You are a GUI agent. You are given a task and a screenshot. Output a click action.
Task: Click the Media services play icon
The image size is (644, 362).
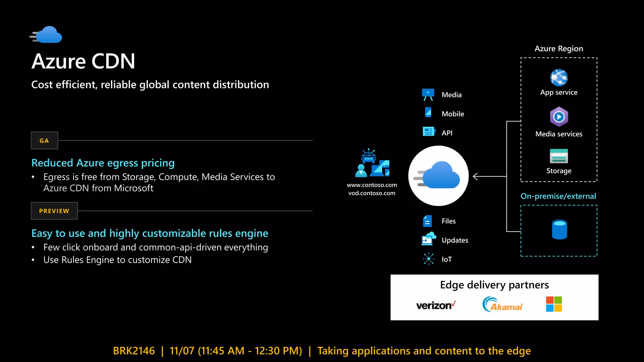coord(559,117)
